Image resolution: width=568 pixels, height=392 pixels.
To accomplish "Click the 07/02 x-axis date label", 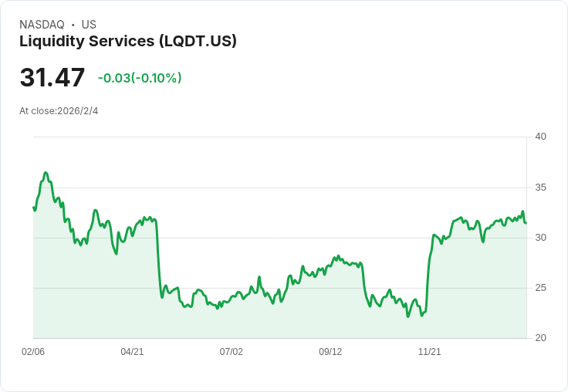I will click(231, 352).
